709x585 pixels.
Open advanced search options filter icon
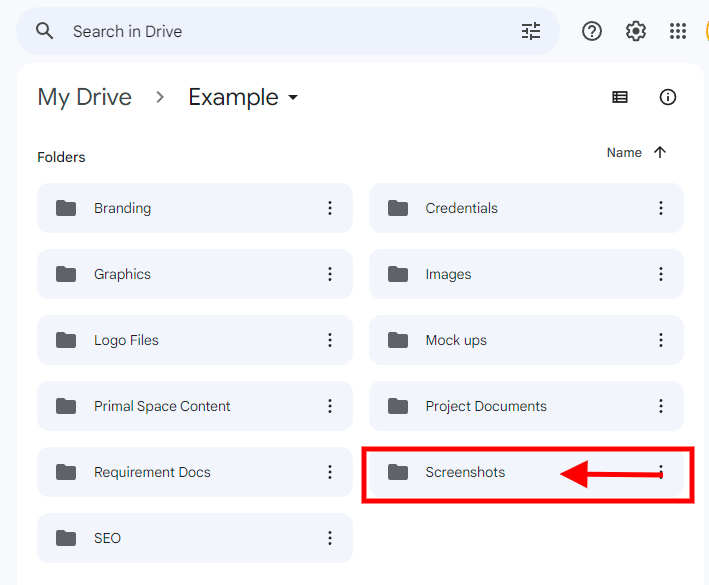tap(531, 31)
